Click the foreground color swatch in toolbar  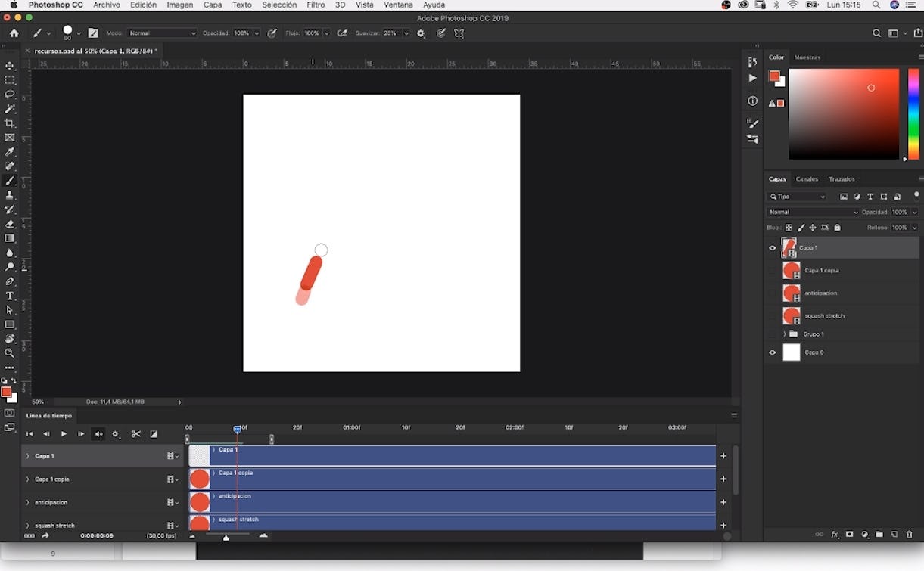[6, 393]
